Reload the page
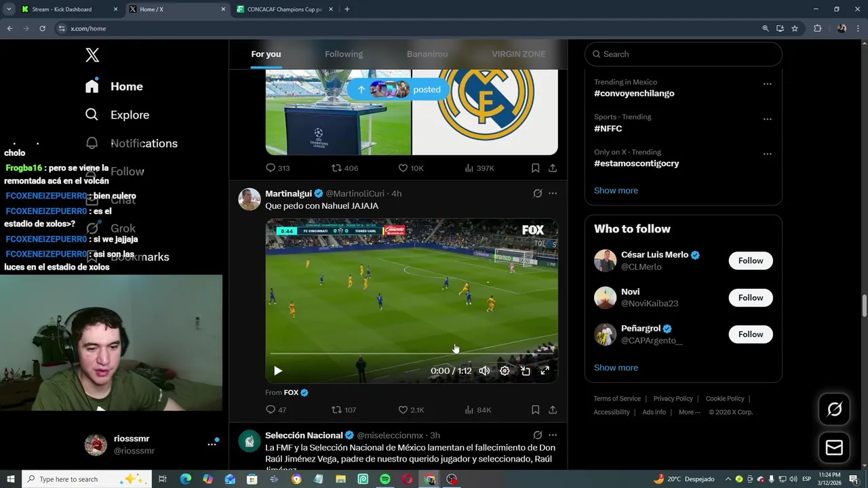Screen dimensions: 868x488 42,28
